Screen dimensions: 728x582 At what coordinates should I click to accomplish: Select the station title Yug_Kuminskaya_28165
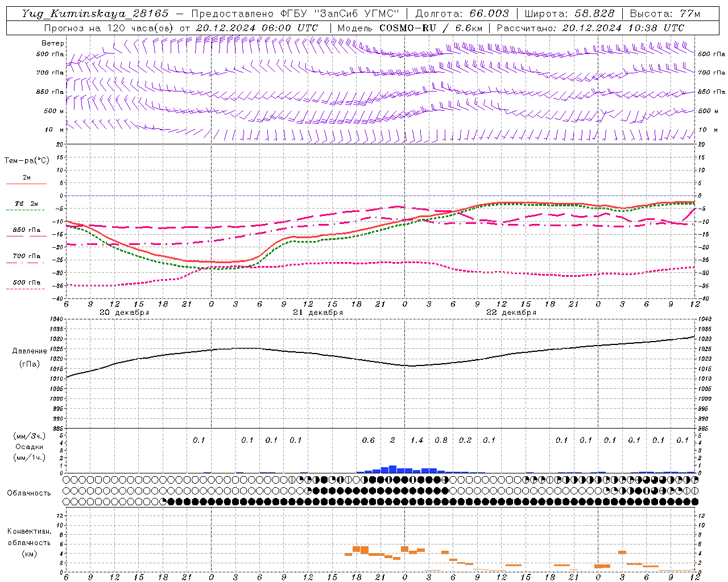click(95, 14)
